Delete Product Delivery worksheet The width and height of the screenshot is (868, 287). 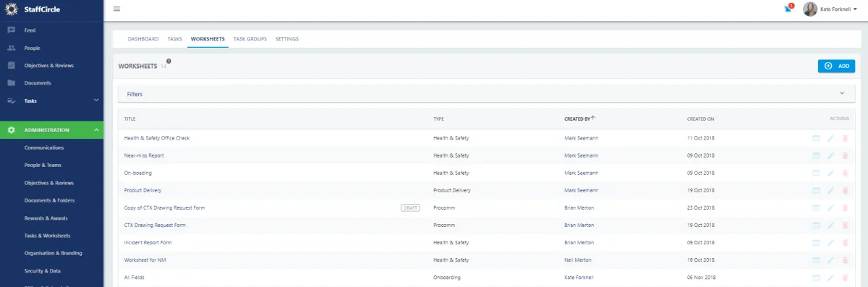pyautogui.click(x=845, y=190)
